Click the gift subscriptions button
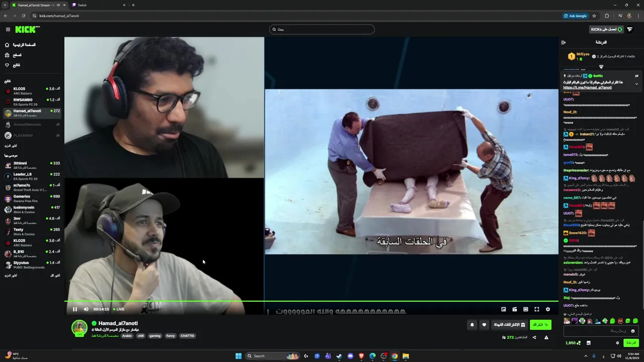Viewport: 644px width, 362px height. (510, 325)
